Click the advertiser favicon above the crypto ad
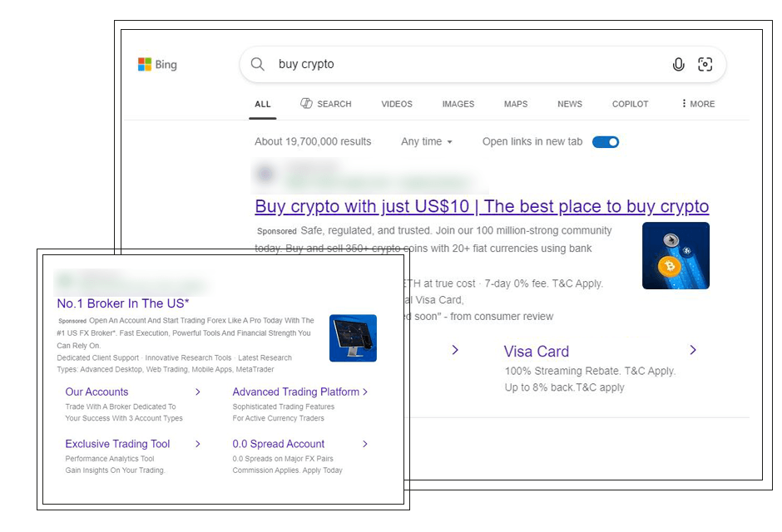 (265, 174)
